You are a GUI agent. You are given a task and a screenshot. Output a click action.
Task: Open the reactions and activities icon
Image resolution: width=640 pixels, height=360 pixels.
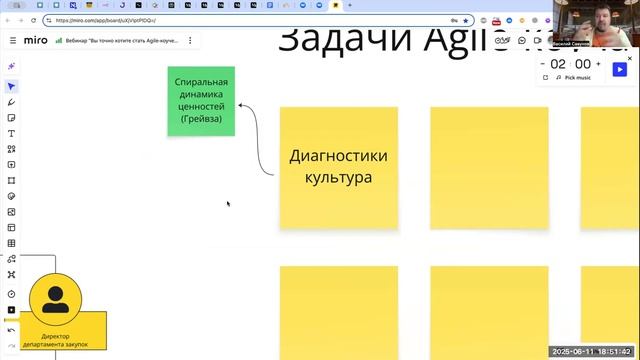[502, 40]
